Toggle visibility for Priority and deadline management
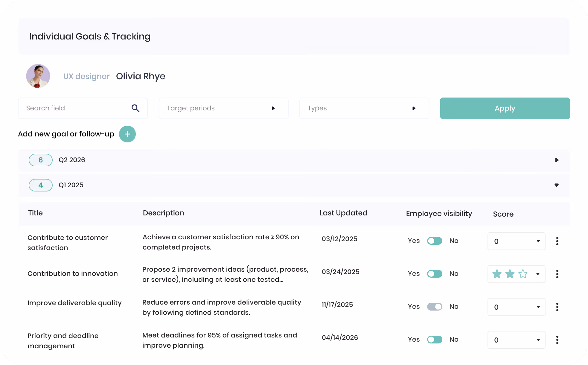588x365 pixels. coord(435,340)
